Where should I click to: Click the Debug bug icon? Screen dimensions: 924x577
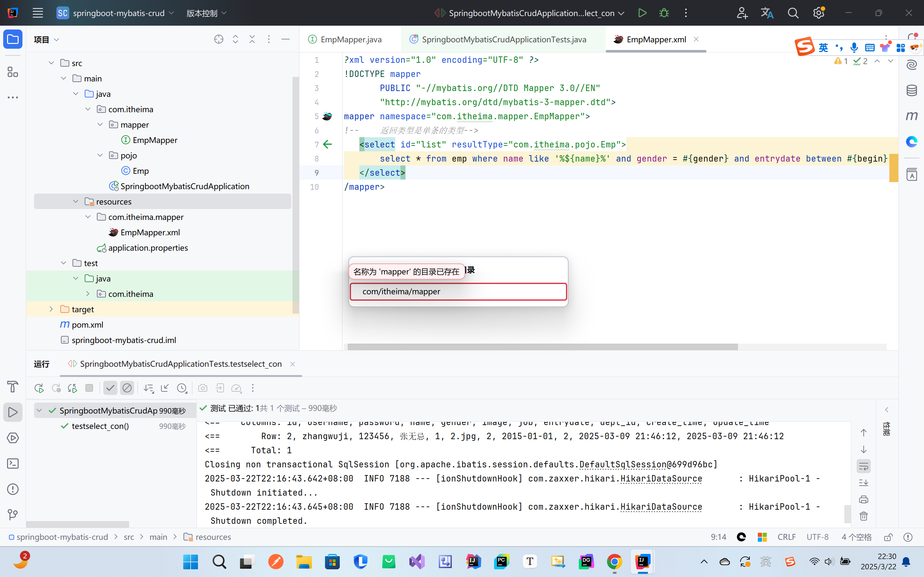(664, 13)
